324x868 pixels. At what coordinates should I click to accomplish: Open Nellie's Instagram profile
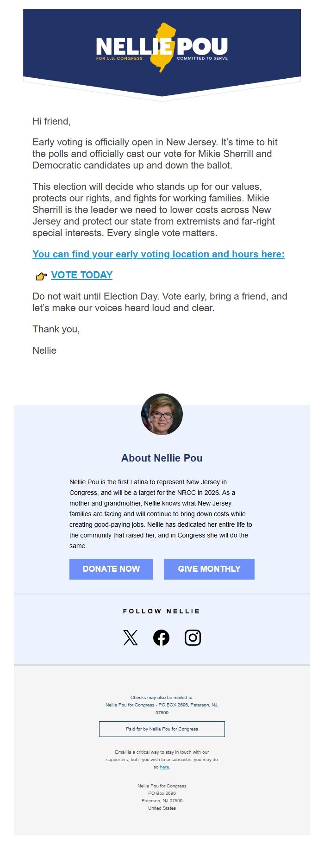tap(193, 637)
